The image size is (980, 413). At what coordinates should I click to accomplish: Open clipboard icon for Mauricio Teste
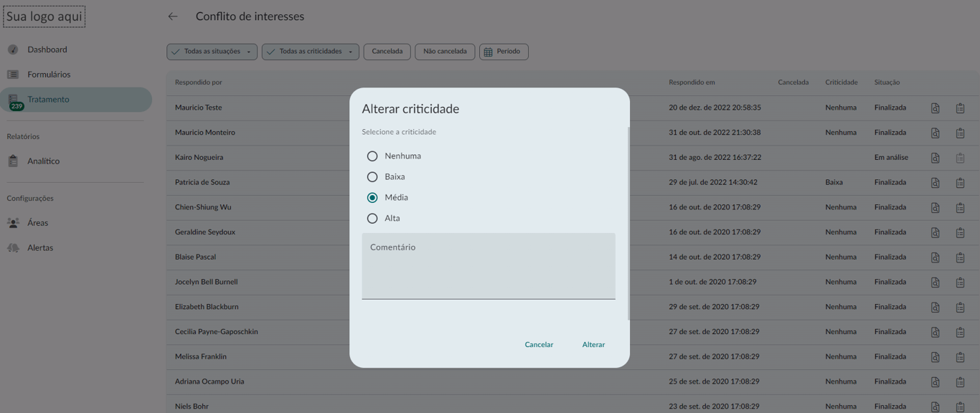(960, 108)
